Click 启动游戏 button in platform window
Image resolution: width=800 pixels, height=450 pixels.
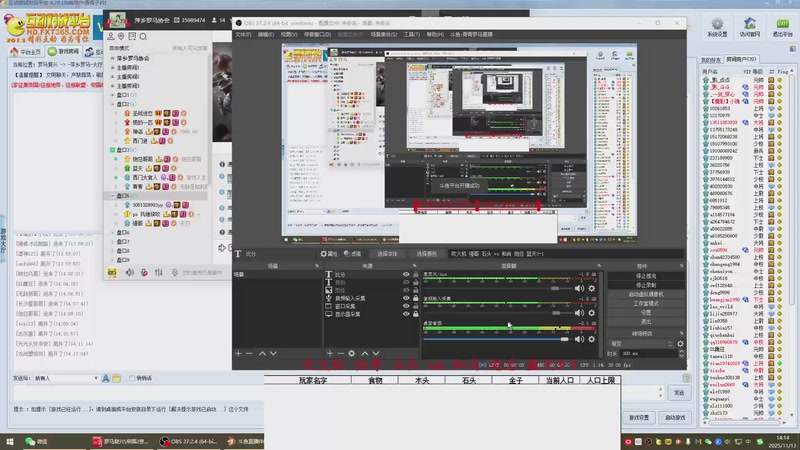[x=675, y=417]
